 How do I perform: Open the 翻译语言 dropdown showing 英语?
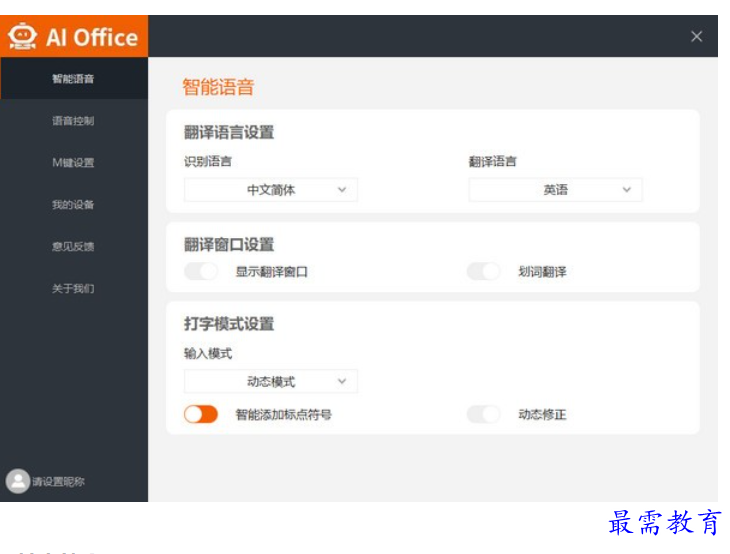point(555,190)
